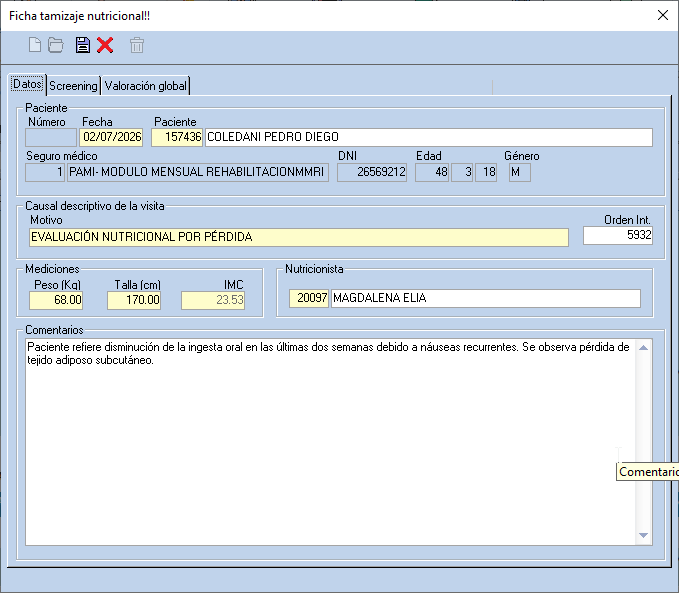This screenshot has width=679, height=593.
Task: Click PAMI- MODULO MENSUAL insurance name field
Action: 198,172
